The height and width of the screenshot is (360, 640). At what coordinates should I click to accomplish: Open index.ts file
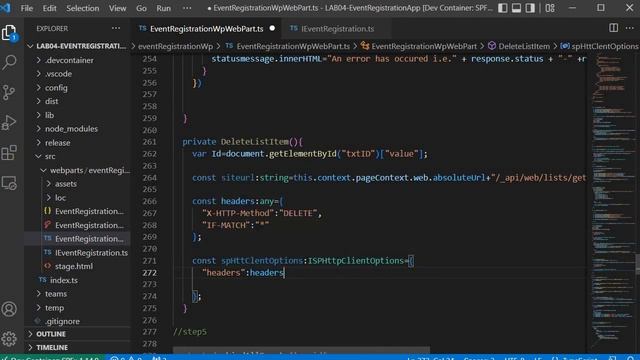click(x=78, y=280)
